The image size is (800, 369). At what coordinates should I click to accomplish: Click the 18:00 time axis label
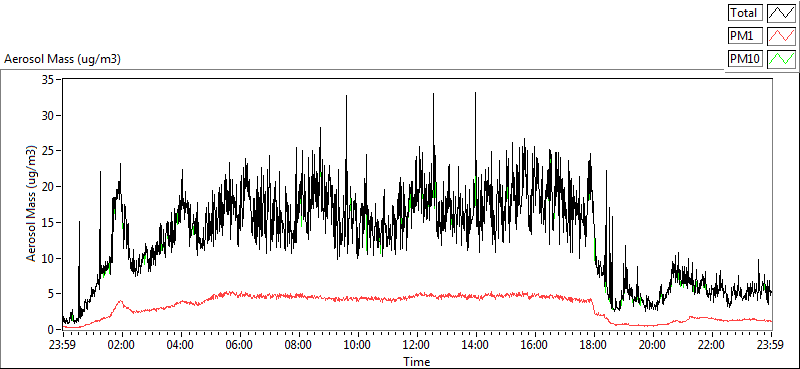[x=594, y=345]
